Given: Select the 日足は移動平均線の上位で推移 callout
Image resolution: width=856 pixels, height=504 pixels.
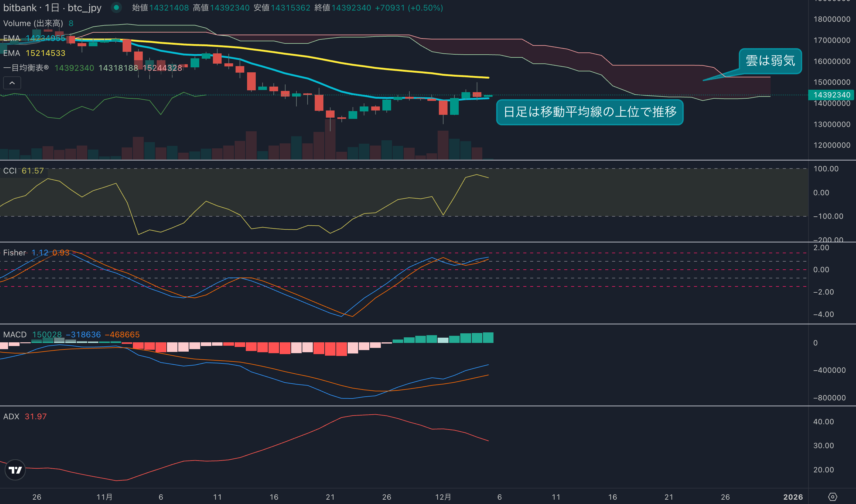Looking at the screenshot, I should click(589, 112).
